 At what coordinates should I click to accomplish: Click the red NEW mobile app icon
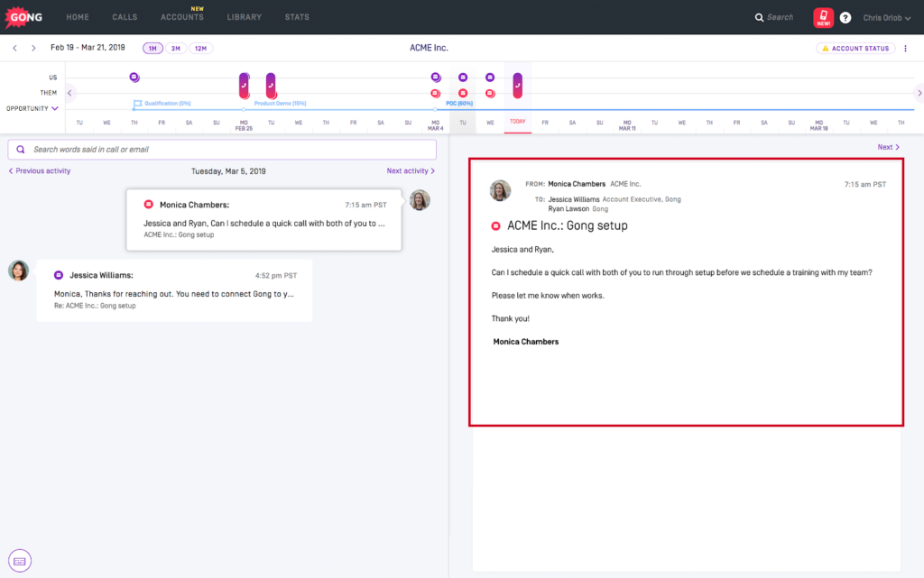point(822,16)
